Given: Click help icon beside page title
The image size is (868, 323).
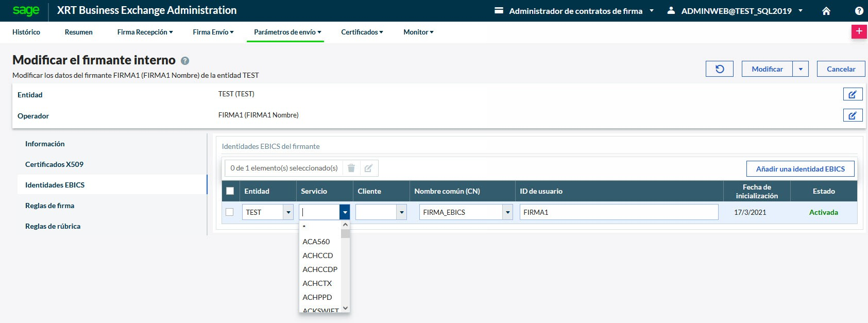Looking at the screenshot, I should [185, 61].
